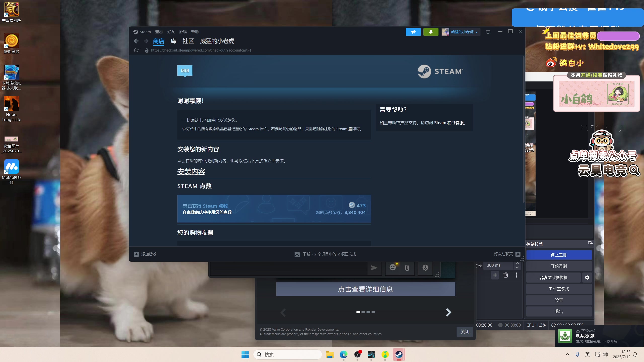Undock the 控制按钮 panel
This screenshot has height=362, width=644.
(x=590, y=244)
